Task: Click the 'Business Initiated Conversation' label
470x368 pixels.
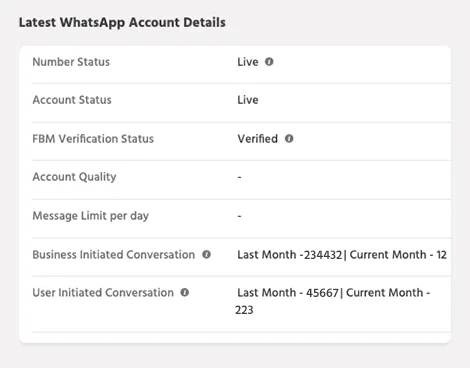Action: click(114, 255)
